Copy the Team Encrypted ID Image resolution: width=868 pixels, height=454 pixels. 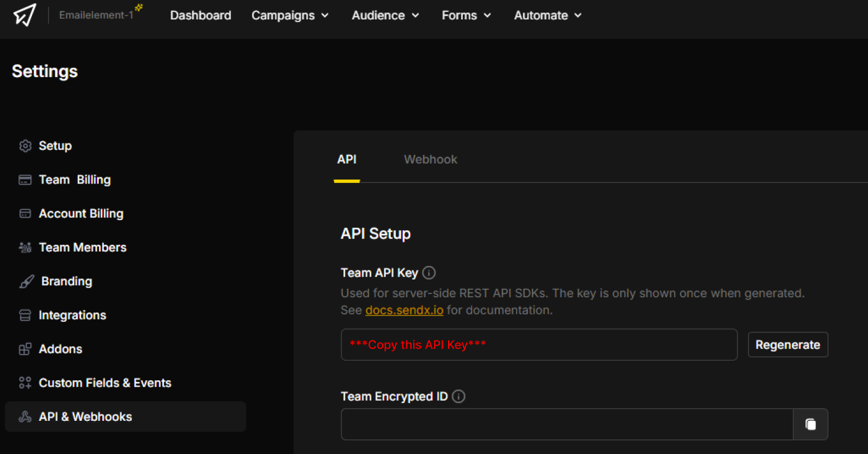tap(810, 424)
